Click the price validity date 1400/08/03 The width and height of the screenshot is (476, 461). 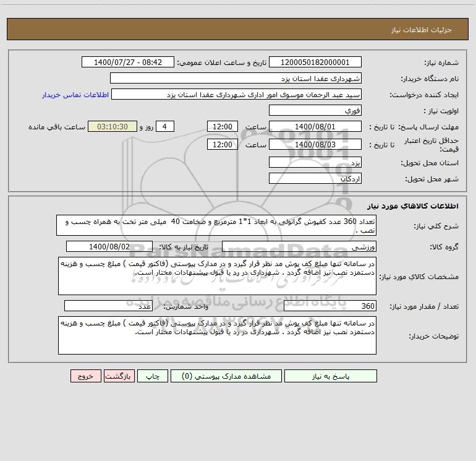coord(315,144)
